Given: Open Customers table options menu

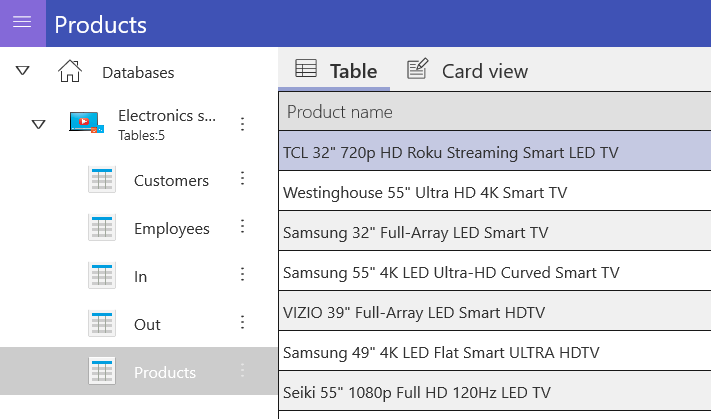Looking at the screenshot, I should (243, 178).
